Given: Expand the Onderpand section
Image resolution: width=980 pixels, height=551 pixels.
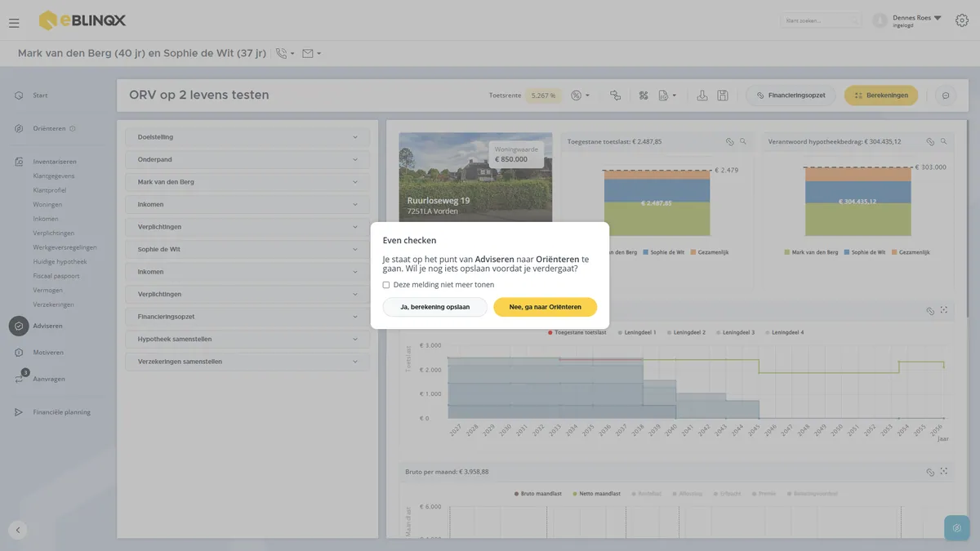Looking at the screenshot, I should coord(247,159).
